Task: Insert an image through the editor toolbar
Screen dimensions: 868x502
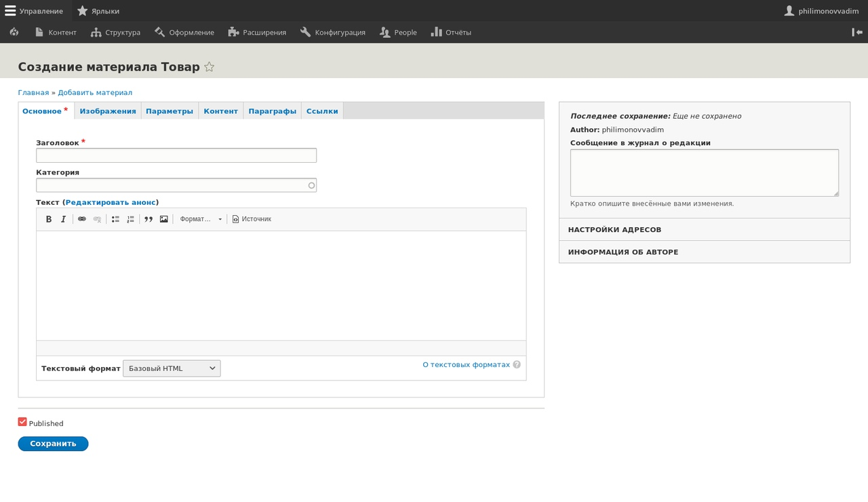Action: pos(163,219)
